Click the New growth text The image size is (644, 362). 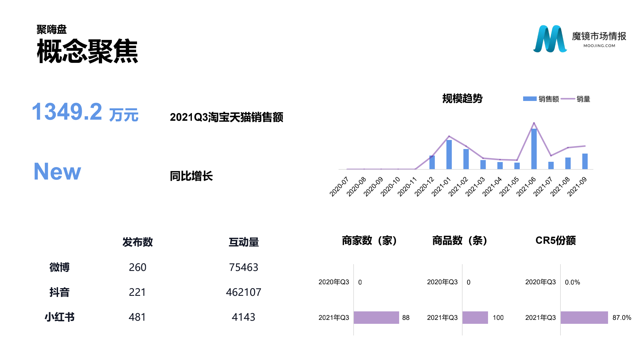(57, 171)
